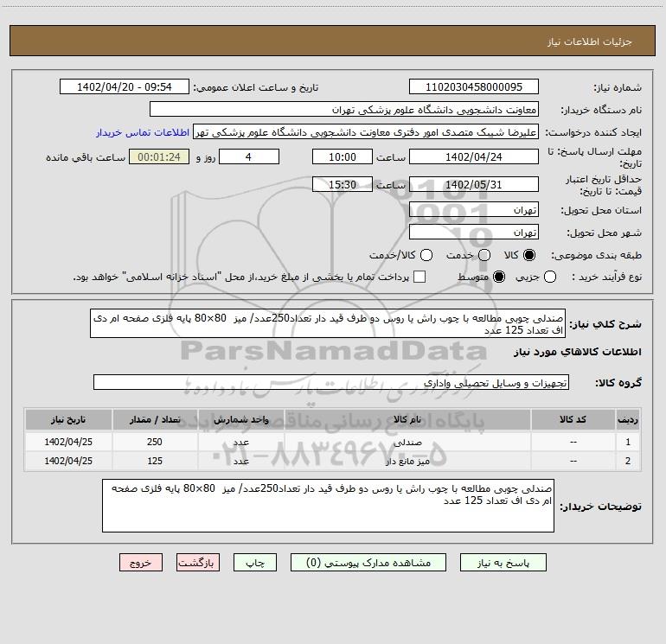Open اطلاعات تماس خریدار link
The image size is (666, 644).
[143, 132]
